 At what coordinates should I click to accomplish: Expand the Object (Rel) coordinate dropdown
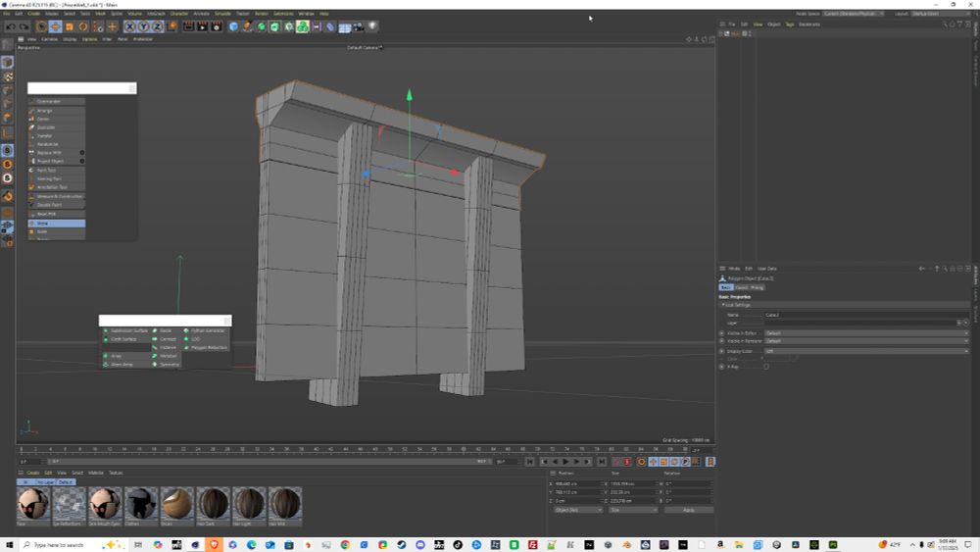(578, 510)
